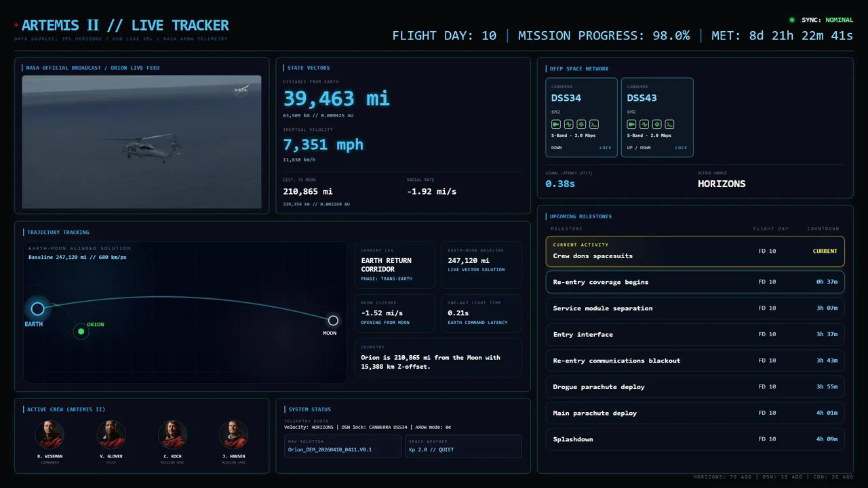Click the LOCK status on DSS34 card
Viewport: 868px width, 488px height.
coord(605,148)
